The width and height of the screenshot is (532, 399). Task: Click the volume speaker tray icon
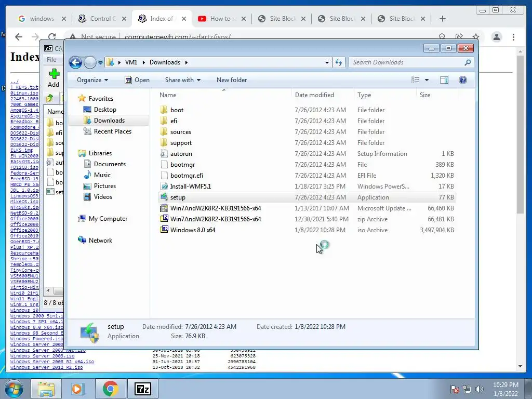[480, 389]
